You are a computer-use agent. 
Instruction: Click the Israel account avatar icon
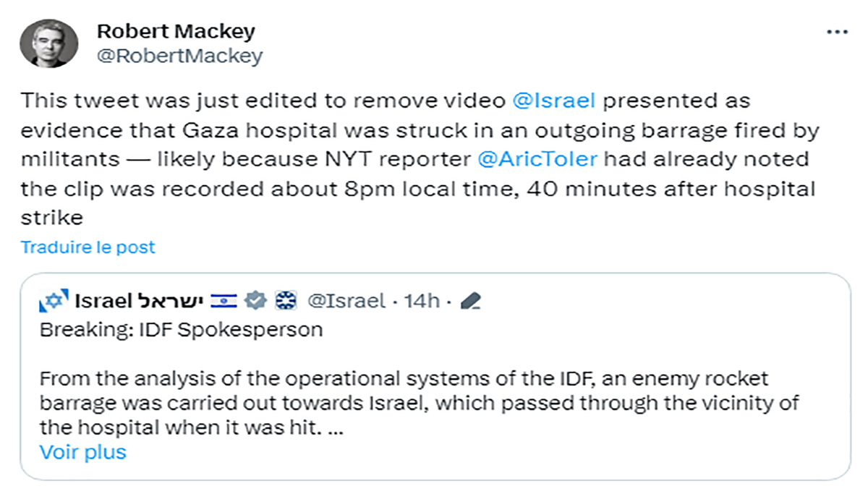[x=54, y=300]
